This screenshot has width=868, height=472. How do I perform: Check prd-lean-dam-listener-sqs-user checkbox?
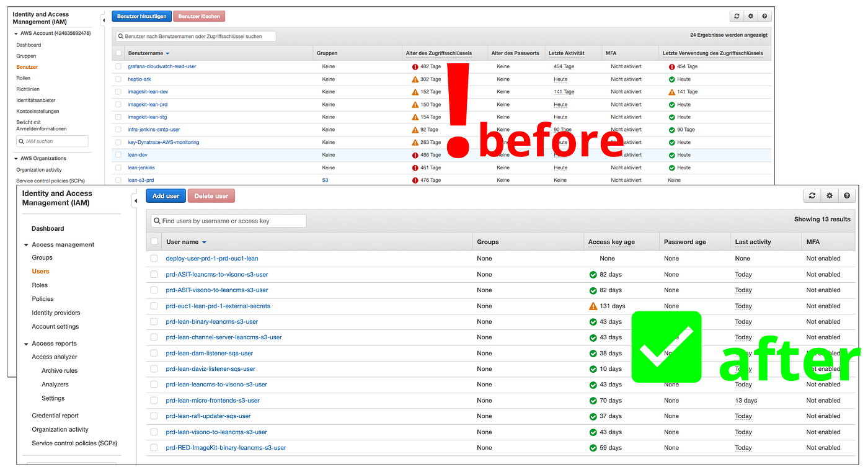click(154, 353)
